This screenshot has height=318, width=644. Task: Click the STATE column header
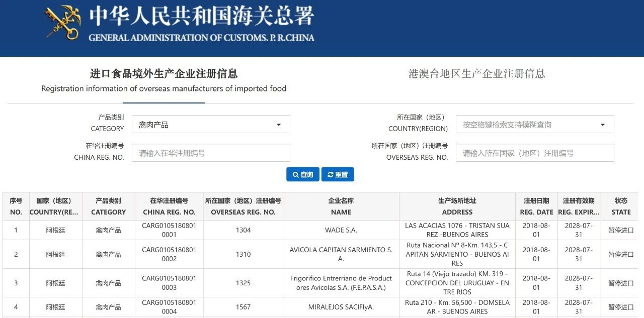621,206
